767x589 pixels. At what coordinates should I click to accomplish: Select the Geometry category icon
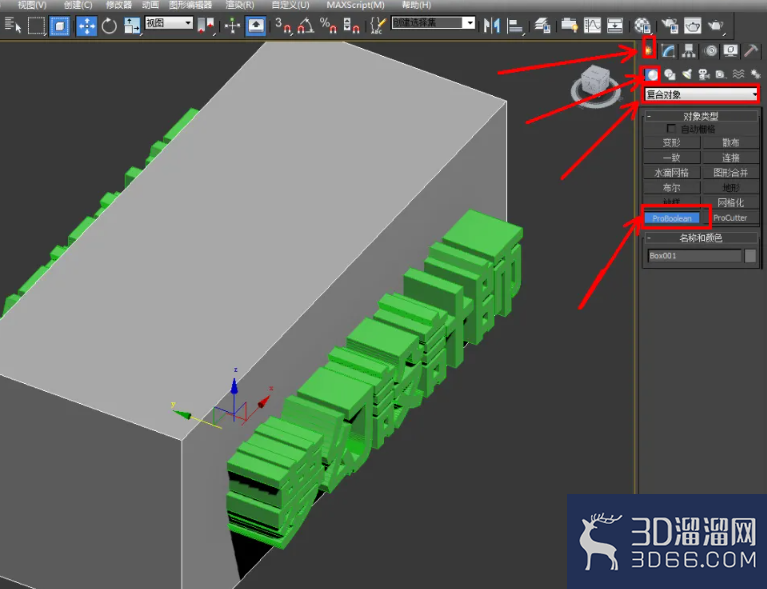[x=652, y=74]
